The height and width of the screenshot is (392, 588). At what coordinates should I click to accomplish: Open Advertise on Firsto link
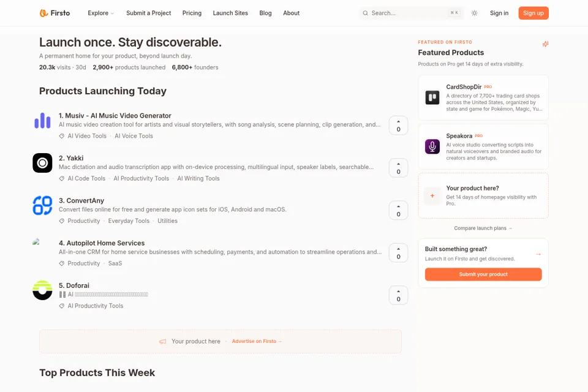pos(257,341)
